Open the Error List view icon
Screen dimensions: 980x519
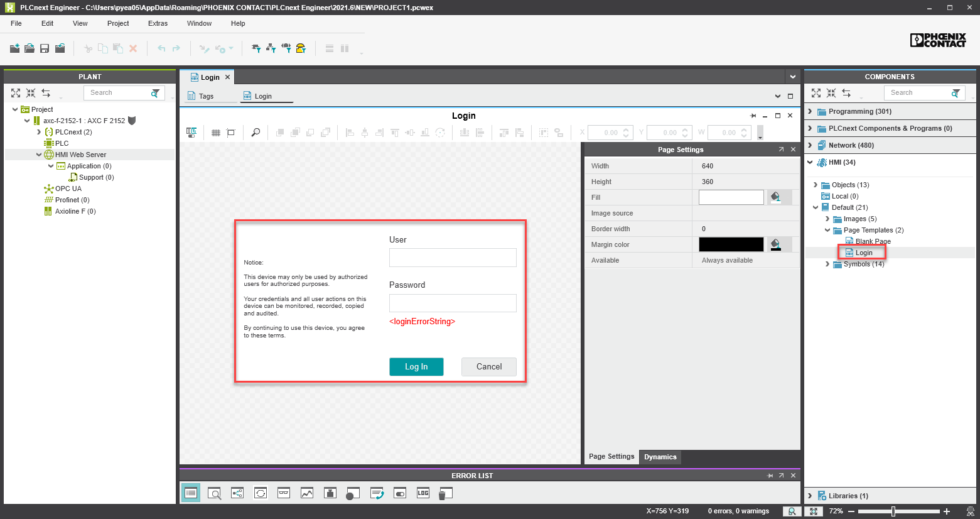click(191, 493)
